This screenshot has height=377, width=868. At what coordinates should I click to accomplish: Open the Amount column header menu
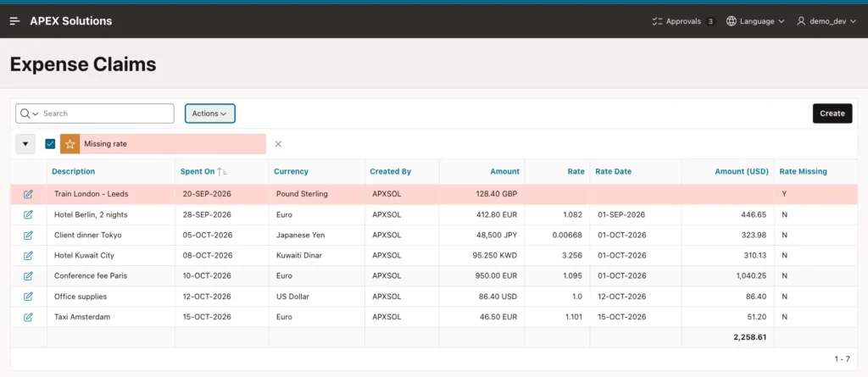point(505,172)
